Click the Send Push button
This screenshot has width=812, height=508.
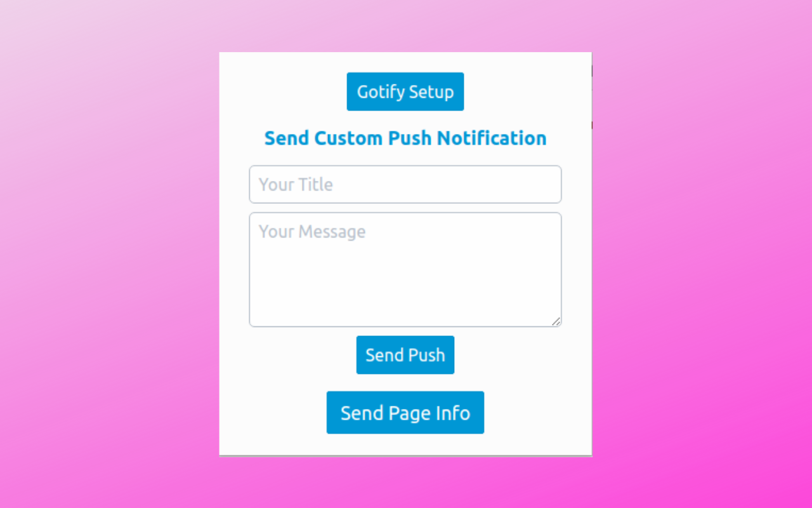click(x=405, y=355)
